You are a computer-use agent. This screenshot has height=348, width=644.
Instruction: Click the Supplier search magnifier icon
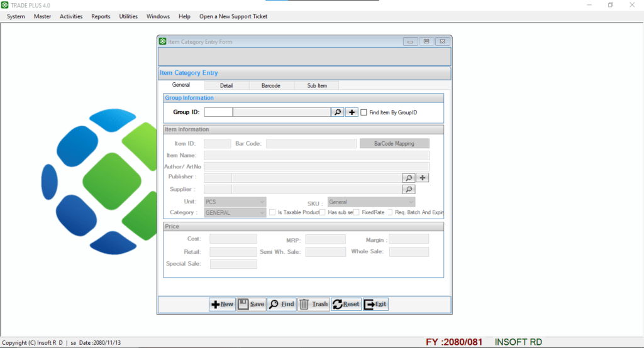point(409,189)
